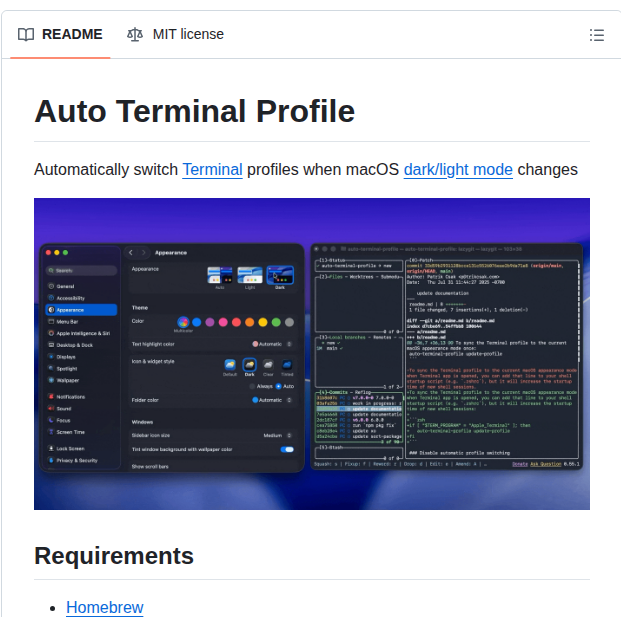Switch to the MIT license tab
The image size is (621, 617).
tap(175, 34)
